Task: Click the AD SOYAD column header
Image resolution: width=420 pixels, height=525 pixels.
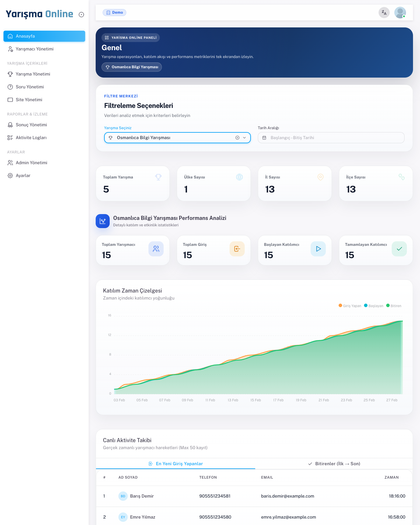Action: click(x=128, y=477)
